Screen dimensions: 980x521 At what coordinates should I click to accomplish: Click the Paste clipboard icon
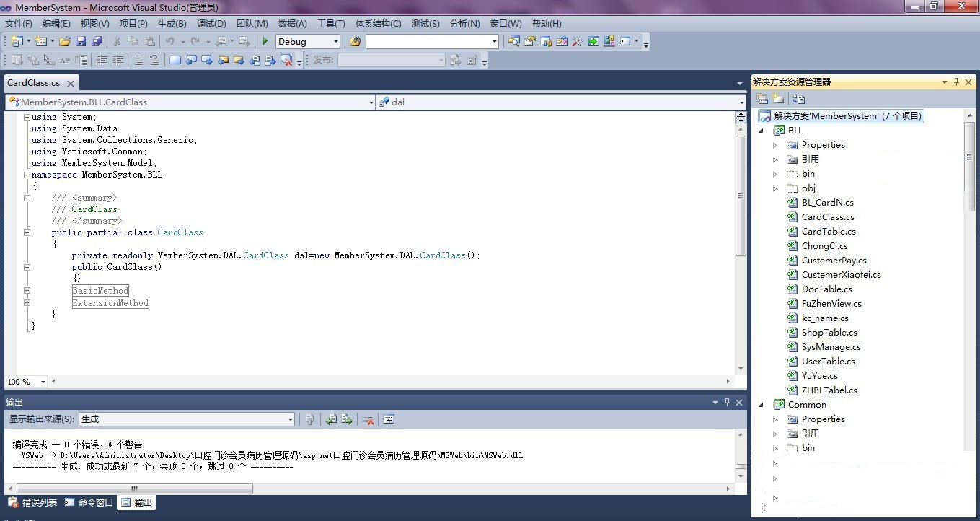[x=149, y=41]
